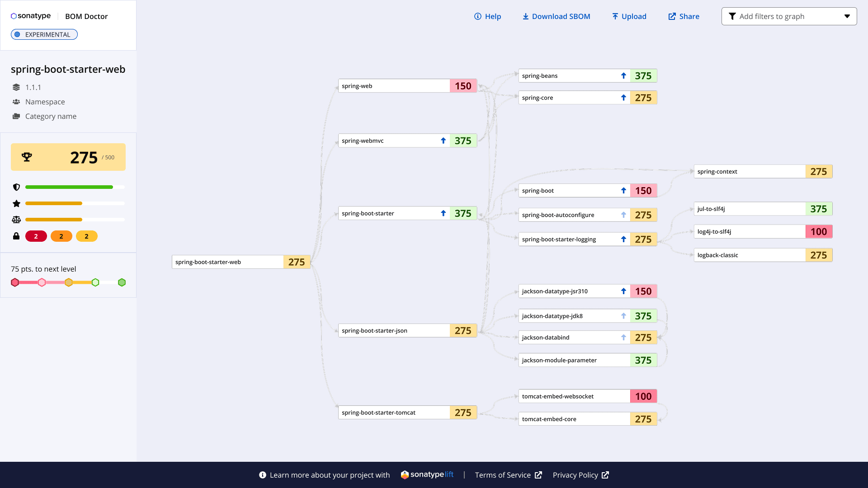The image size is (868, 488).
Task: Open the Help menu item
Action: [487, 16]
